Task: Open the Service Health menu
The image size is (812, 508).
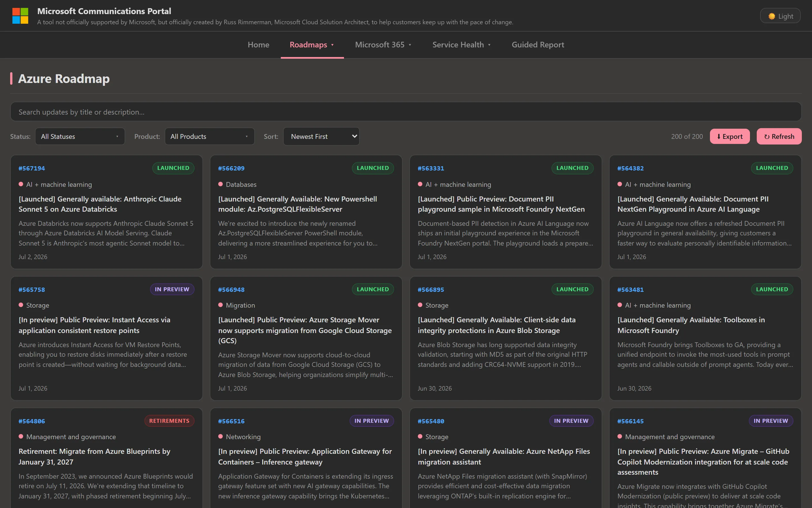Action: coord(461,45)
